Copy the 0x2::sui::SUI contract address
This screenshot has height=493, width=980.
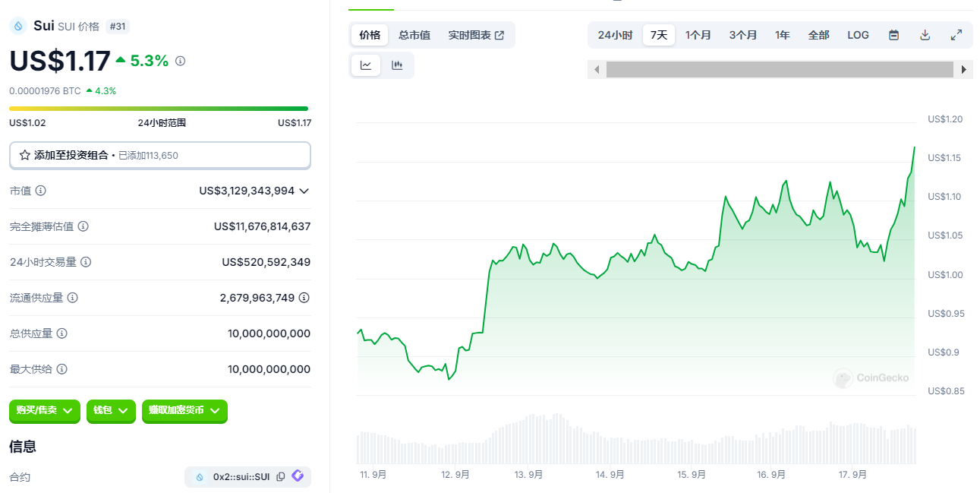(281, 477)
